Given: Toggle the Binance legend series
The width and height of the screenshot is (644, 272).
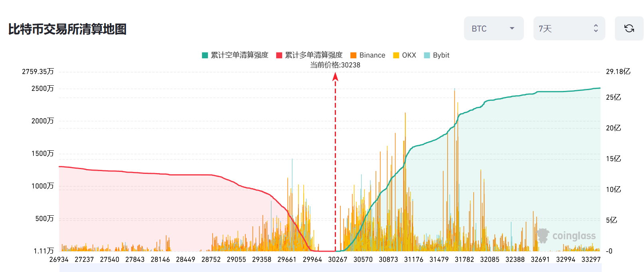Looking at the screenshot, I should point(367,55).
